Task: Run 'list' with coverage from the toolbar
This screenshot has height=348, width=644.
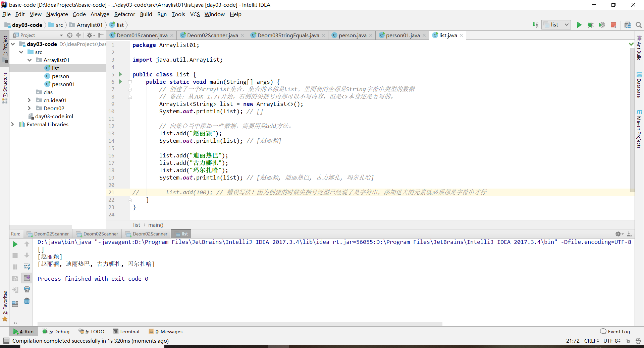Action: (x=602, y=25)
